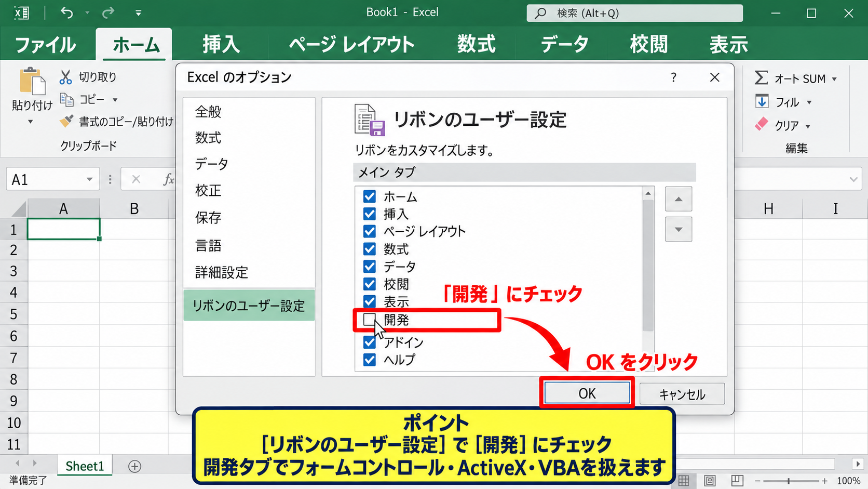Expand the フィル dropdown arrow
868x489 pixels.
(x=809, y=102)
